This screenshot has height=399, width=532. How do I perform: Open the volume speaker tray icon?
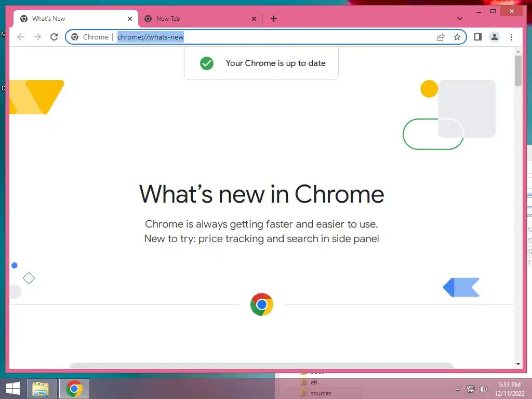[483, 389]
